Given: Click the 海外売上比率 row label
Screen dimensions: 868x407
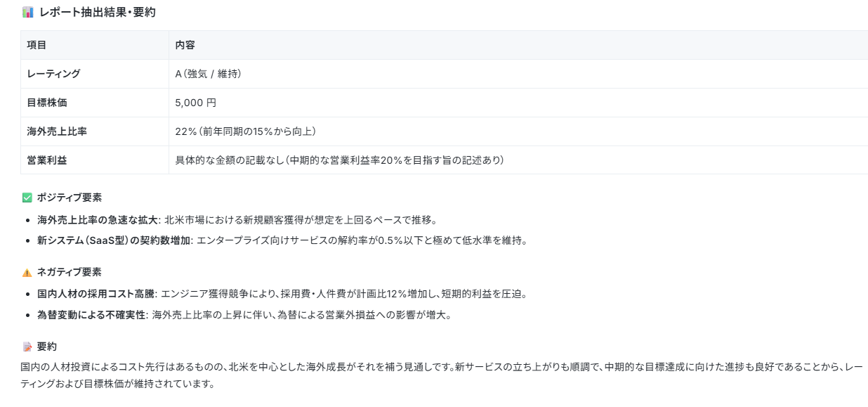Looking at the screenshot, I should (x=57, y=131).
